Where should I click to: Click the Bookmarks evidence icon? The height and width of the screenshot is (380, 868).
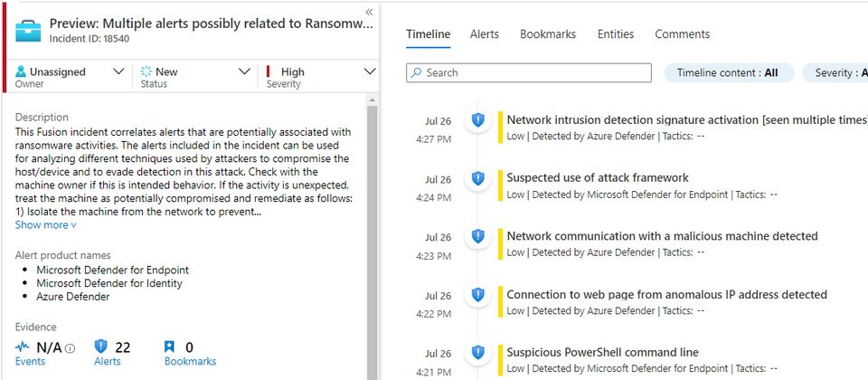(169, 347)
